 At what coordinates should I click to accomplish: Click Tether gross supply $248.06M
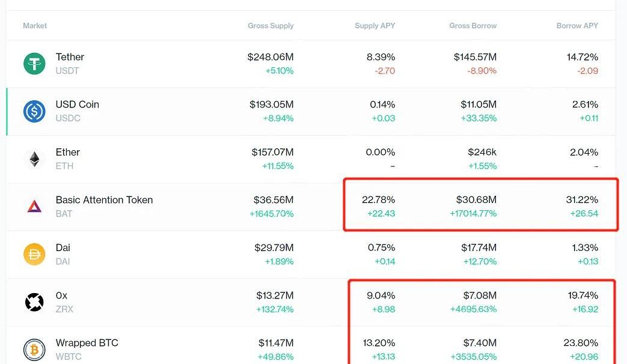point(271,57)
